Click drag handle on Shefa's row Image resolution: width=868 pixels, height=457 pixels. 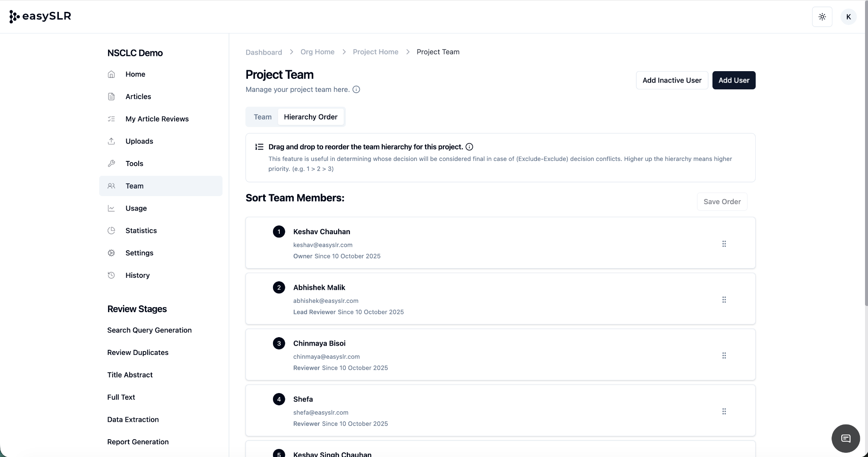click(x=724, y=412)
